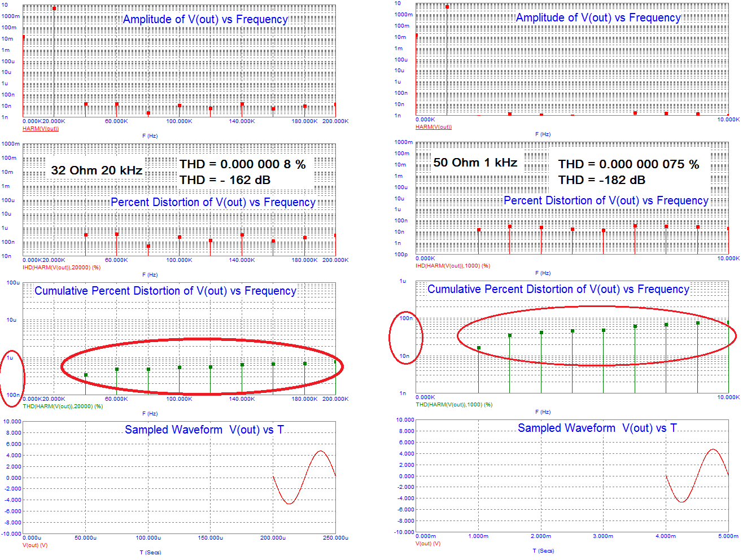Select the "THD = - 162 dB" label
Image resolution: width=747 pixels, height=560 pixels.
225,180
